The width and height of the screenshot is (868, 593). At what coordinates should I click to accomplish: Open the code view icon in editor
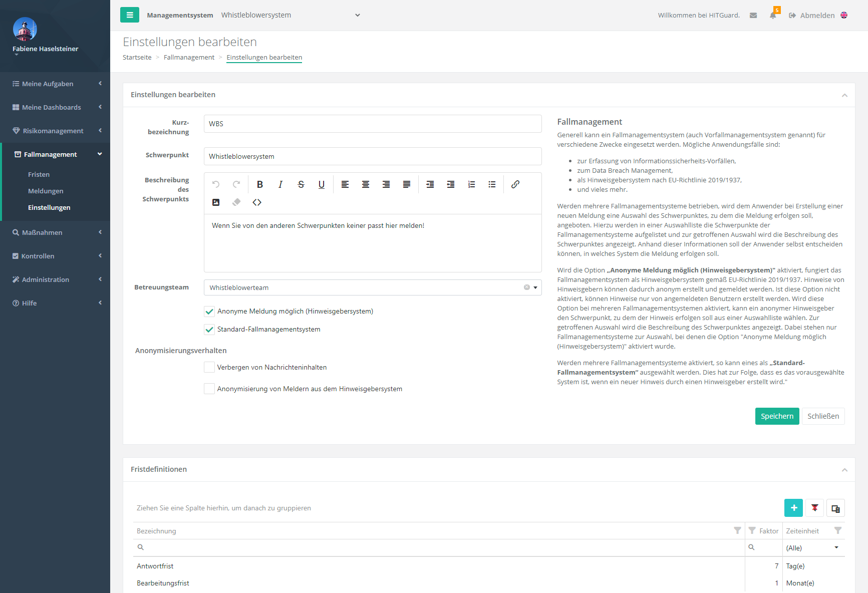coord(257,202)
